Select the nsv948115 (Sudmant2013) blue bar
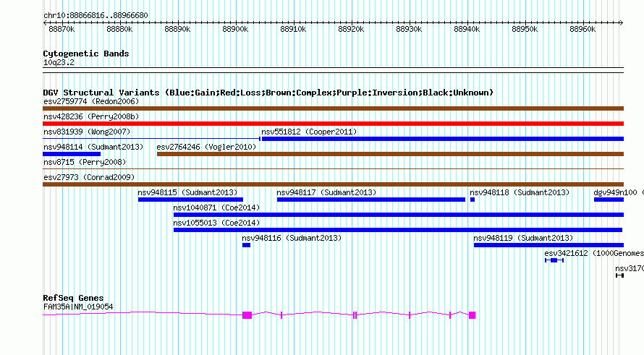Image resolution: width=644 pixels, height=355 pixels. (x=190, y=200)
